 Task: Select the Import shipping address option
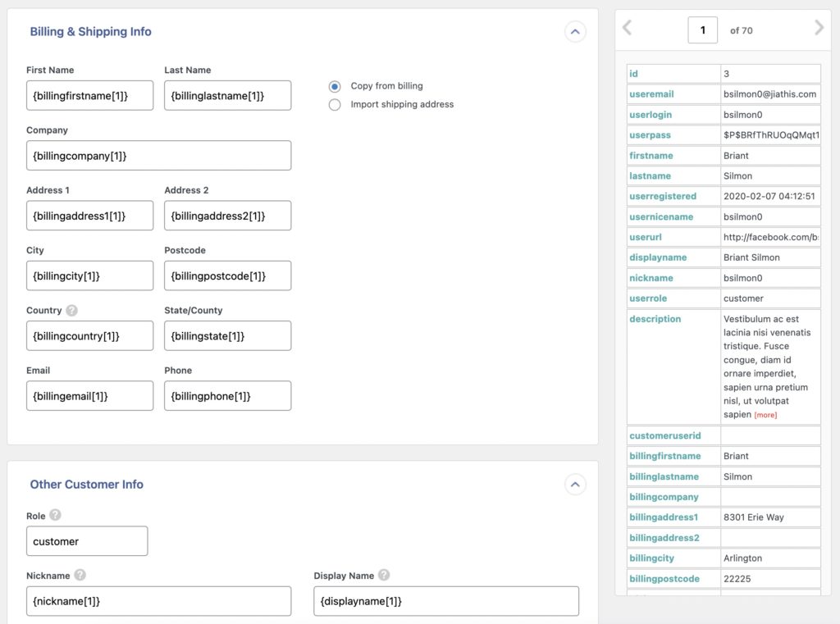(x=333, y=104)
